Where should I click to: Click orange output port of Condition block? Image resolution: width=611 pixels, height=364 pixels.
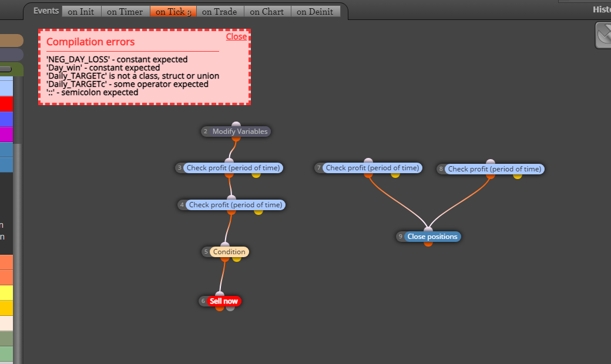[225, 259]
